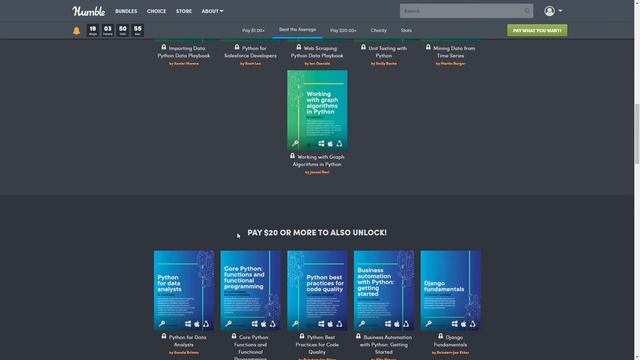The width and height of the screenshot is (640, 360).
Task: Click the days countdown box showing 19
Action: pos(93,30)
